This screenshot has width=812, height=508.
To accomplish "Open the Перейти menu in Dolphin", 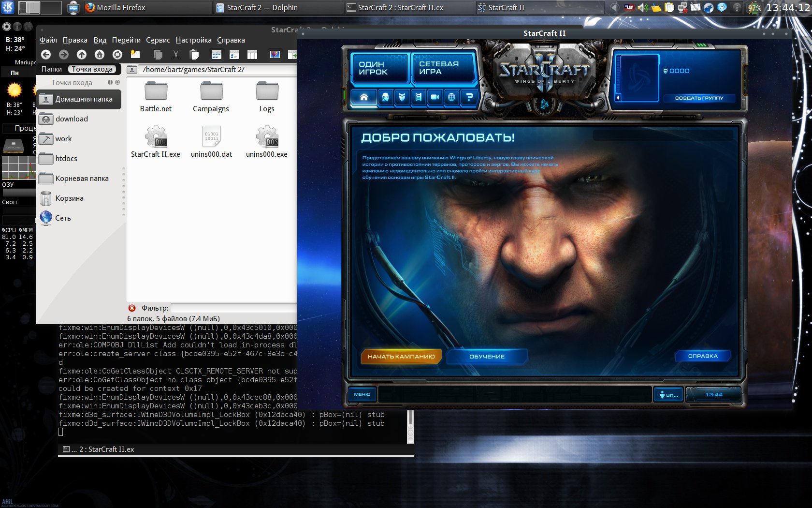I will point(126,40).
